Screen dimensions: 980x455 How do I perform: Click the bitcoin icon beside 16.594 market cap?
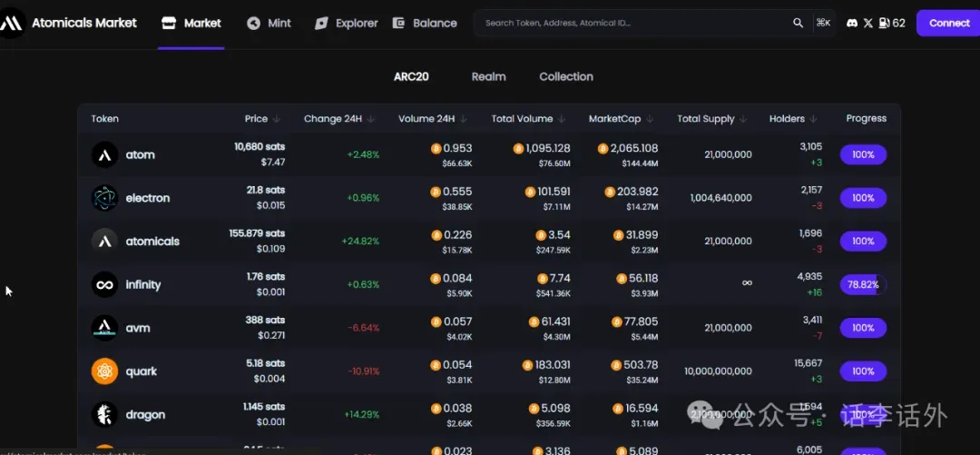618,409
